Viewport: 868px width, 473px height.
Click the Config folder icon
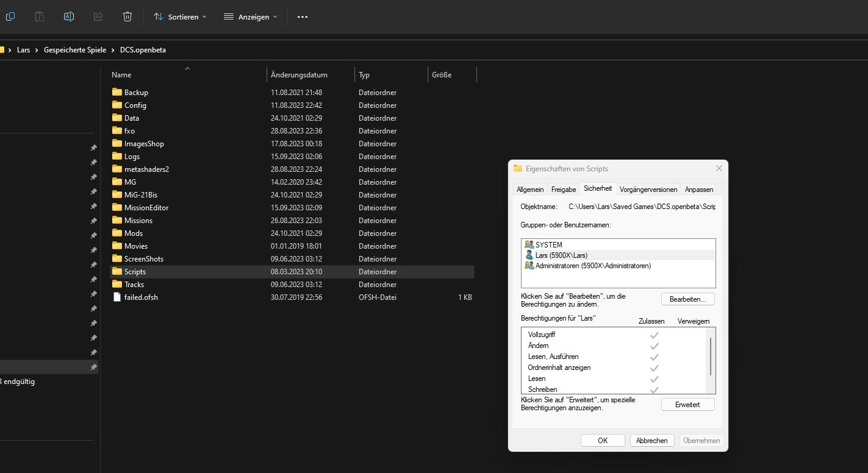[x=118, y=105]
